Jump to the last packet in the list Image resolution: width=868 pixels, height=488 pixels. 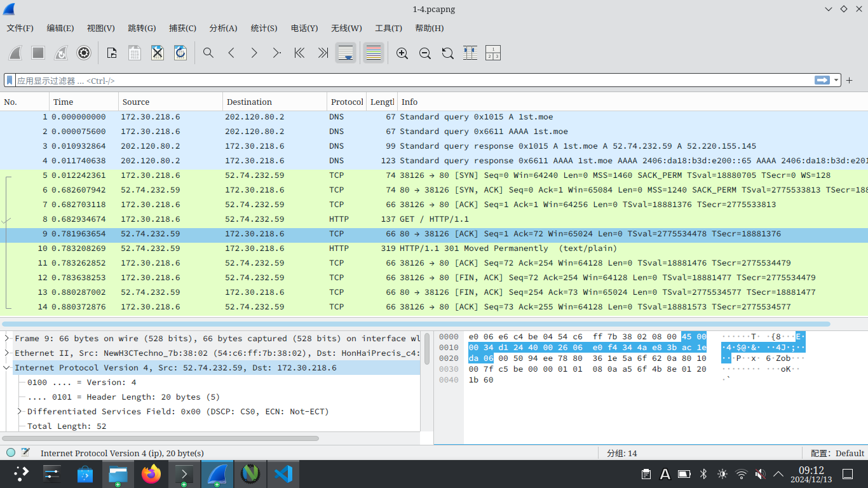tap(323, 53)
